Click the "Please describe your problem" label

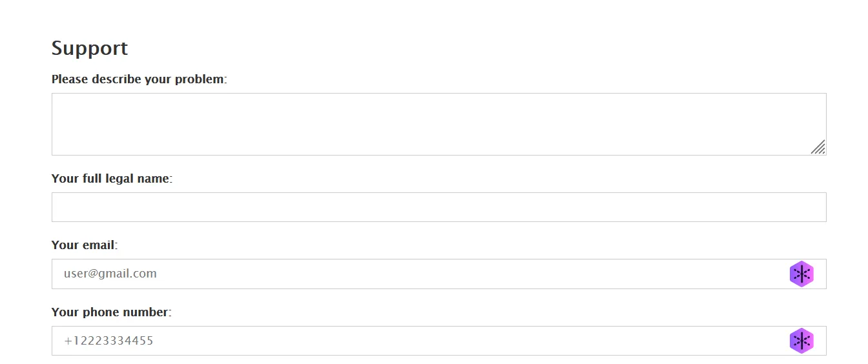139,79
